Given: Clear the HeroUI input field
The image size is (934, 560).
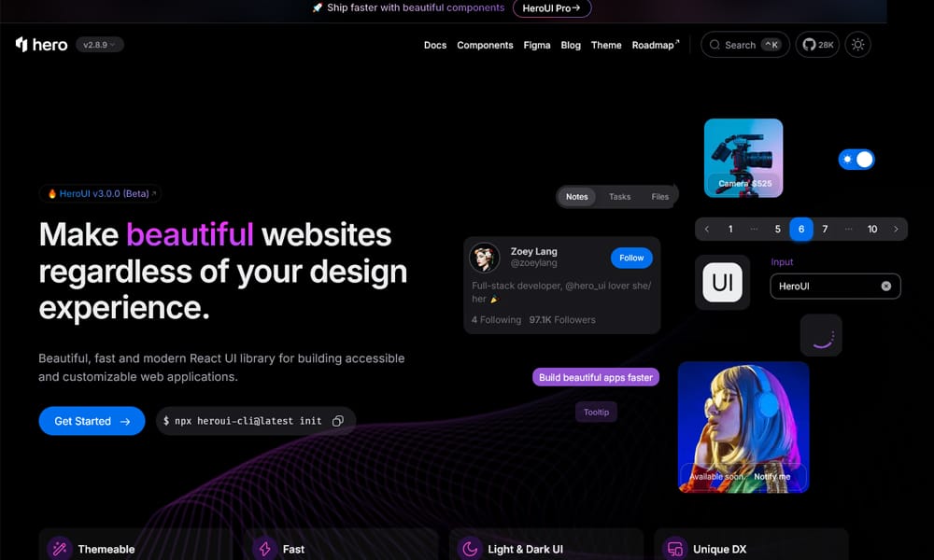Looking at the screenshot, I should coord(885,286).
